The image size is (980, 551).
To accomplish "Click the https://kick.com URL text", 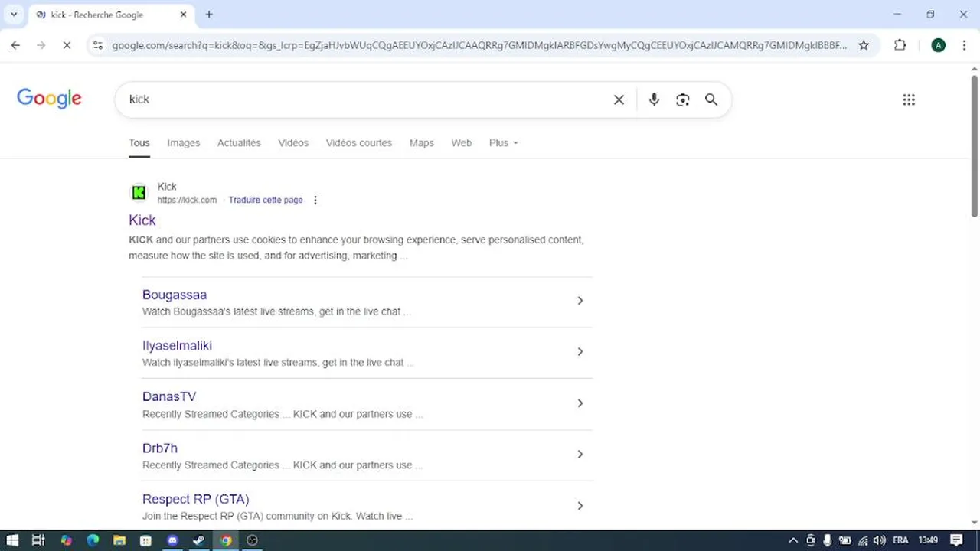I will 187,201.
